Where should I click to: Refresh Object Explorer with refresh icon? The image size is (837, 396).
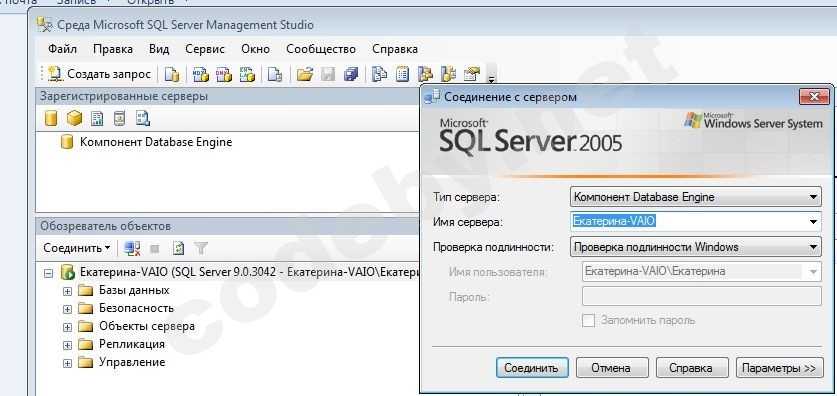[178, 248]
